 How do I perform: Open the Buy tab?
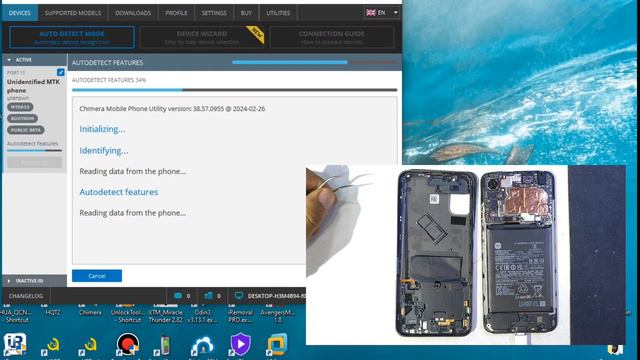pos(246,13)
